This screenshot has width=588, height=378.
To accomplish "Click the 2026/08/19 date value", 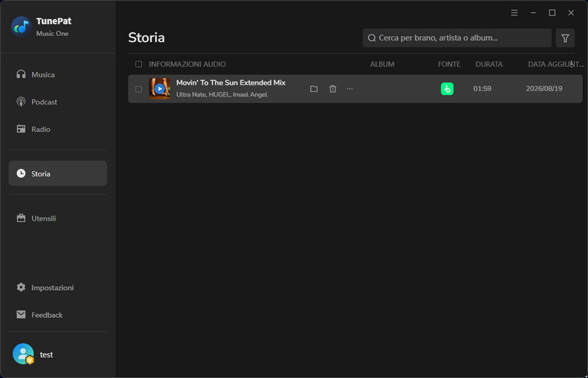I will point(544,89).
